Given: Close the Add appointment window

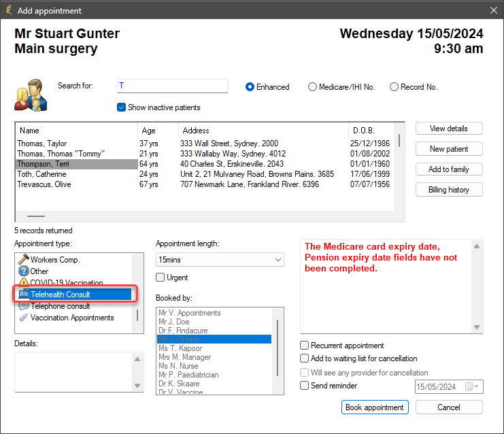Looking at the screenshot, I should click(x=494, y=10).
